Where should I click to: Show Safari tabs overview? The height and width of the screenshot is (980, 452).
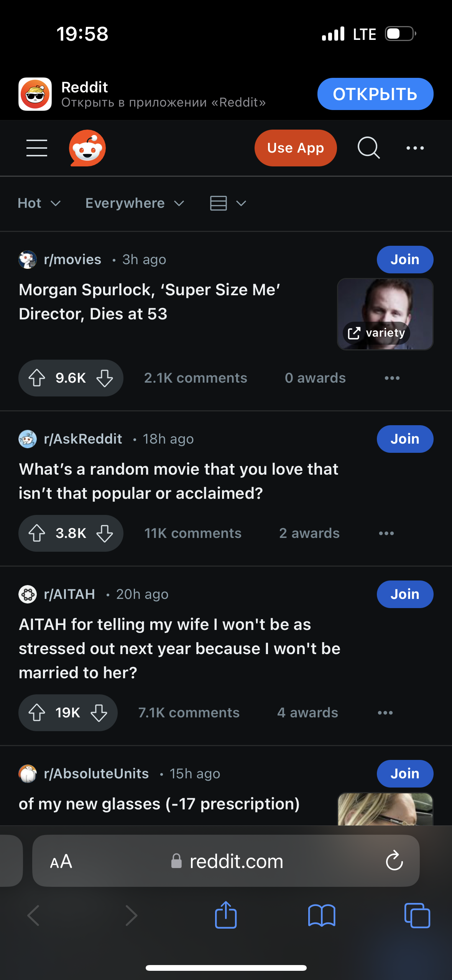(417, 915)
